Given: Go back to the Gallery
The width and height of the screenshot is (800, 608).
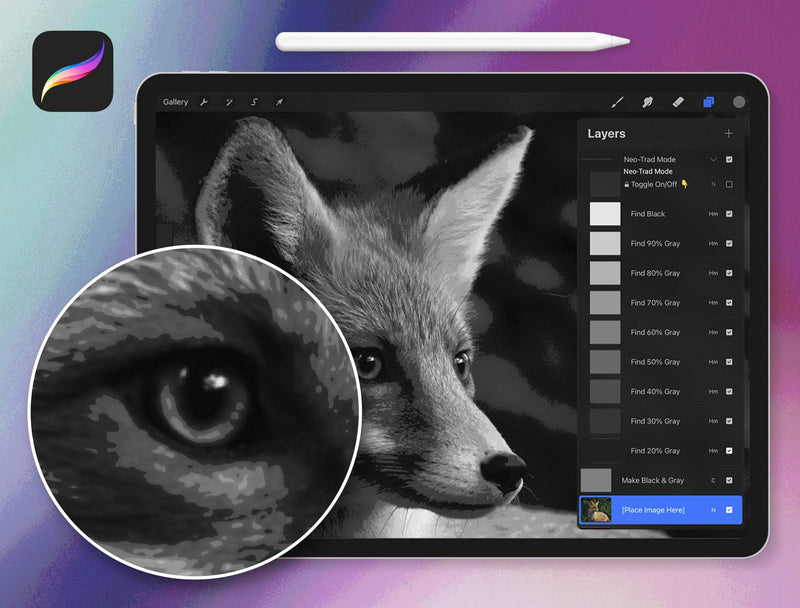Looking at the screenshot, I should pos(175,102).
